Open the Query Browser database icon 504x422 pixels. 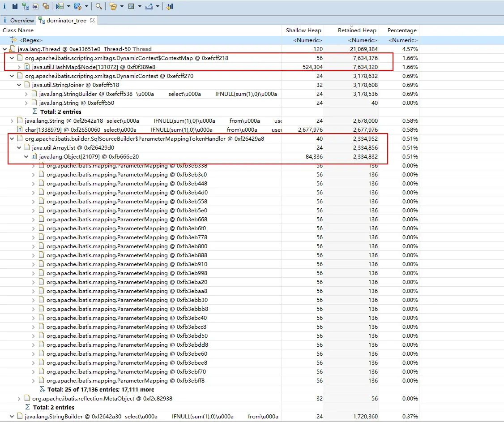(77, 6)
